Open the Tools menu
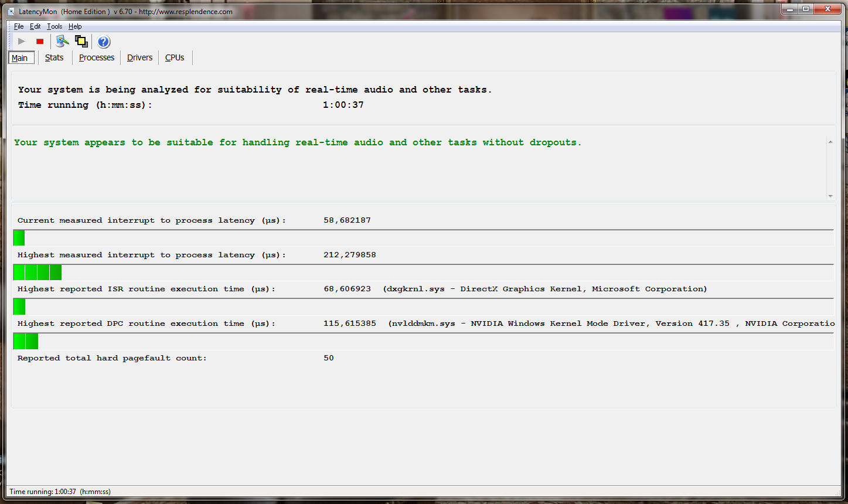The width and height of the screenshot is (848, 504). coord(55,26)
